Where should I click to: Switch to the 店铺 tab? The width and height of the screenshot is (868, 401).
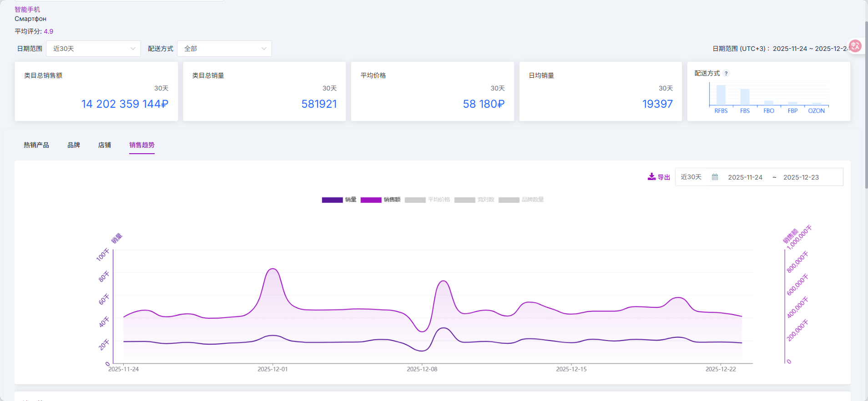click(x=105, y=145)
